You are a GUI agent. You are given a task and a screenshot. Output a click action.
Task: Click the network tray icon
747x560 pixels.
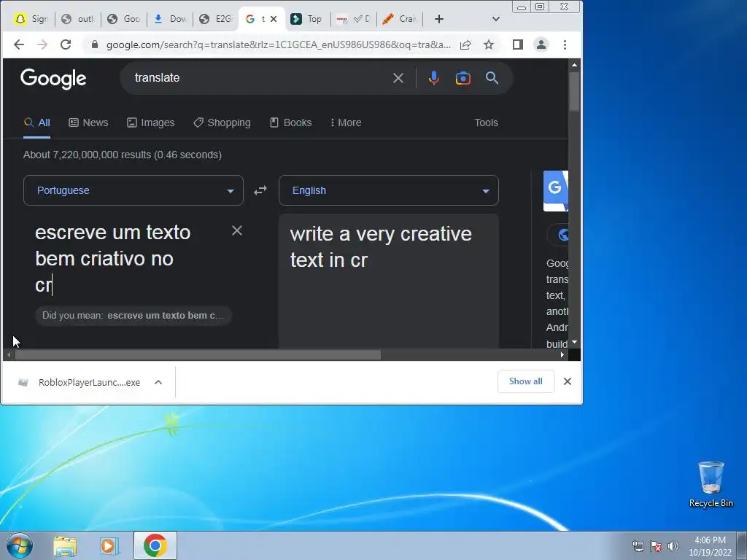click(638, 546)
